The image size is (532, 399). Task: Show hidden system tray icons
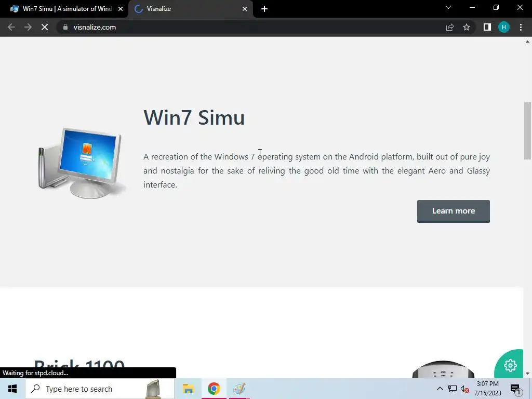pyautogui.click(x=440, y=389)
